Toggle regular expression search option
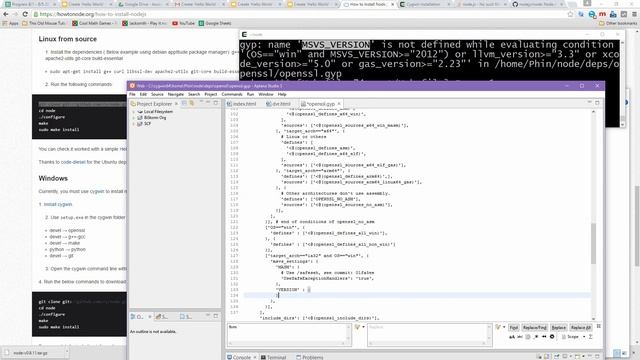The height and width of the screenshot is (360, 640). coord(536,337)
